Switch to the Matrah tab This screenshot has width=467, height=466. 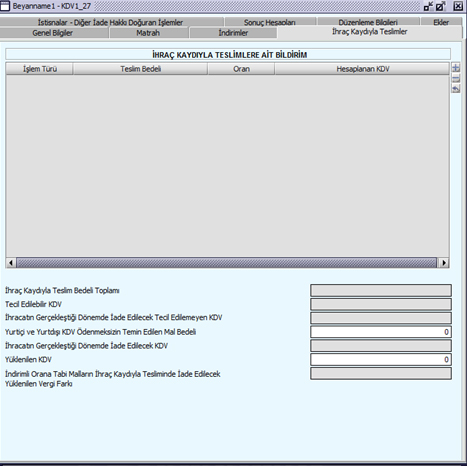click(x=148, y=33)
